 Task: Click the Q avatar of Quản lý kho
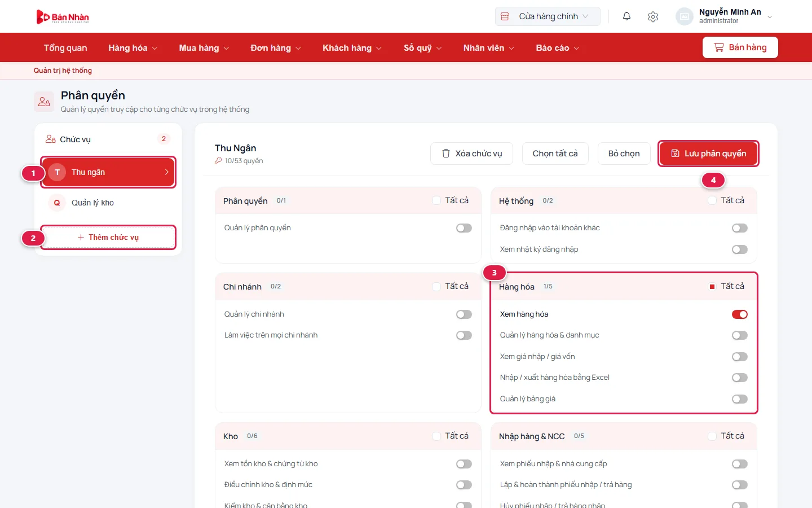57,203
